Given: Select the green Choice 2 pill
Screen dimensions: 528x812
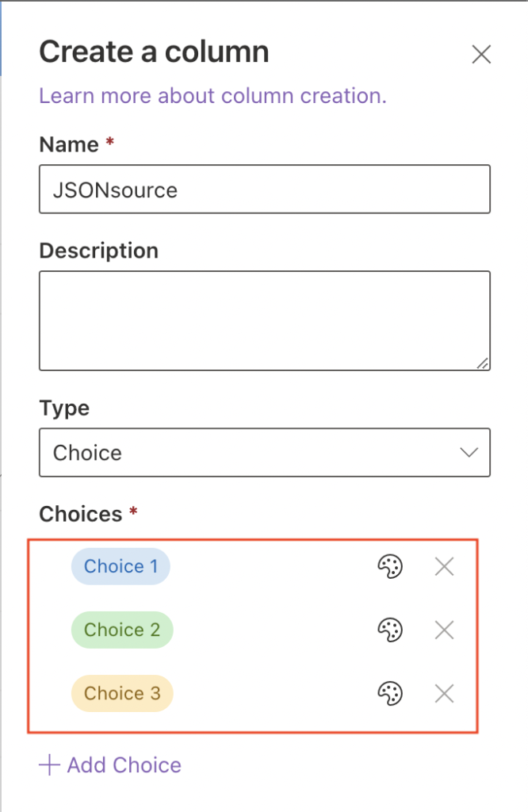Looking at the screenshot, I should (122, 630).
